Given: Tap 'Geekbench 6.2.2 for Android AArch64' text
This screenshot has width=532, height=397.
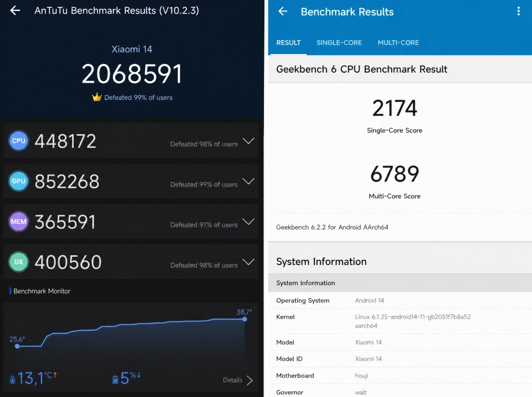Looking at the screenshot, I should [332, 228].
